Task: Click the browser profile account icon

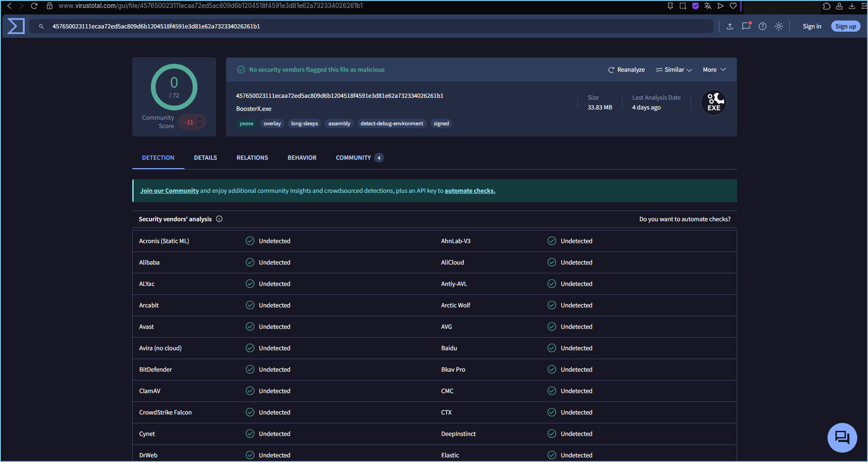Action: [839, 6]
